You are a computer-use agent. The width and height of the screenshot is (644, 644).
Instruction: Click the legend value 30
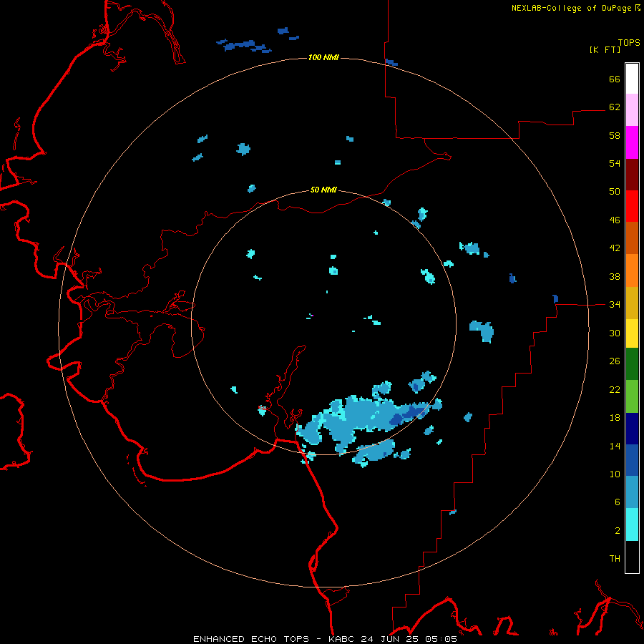[x=615, y=333]
